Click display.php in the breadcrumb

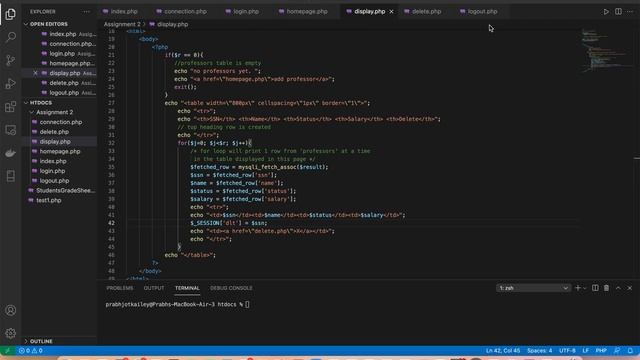pos(172,24)
